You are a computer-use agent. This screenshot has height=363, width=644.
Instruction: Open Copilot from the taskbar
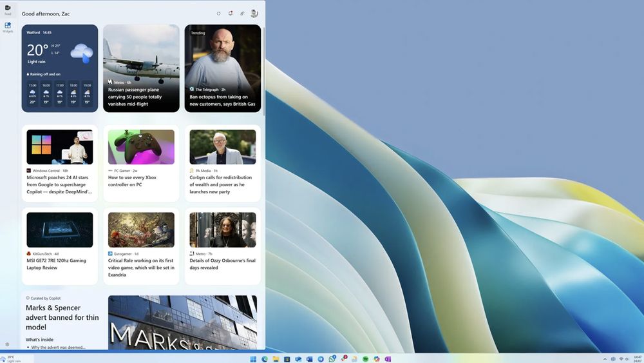(x=377, y=359)
